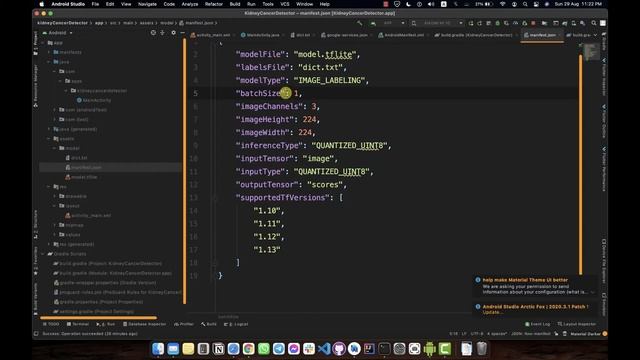Click the 4 spaces indent setting

pos(497,334)
